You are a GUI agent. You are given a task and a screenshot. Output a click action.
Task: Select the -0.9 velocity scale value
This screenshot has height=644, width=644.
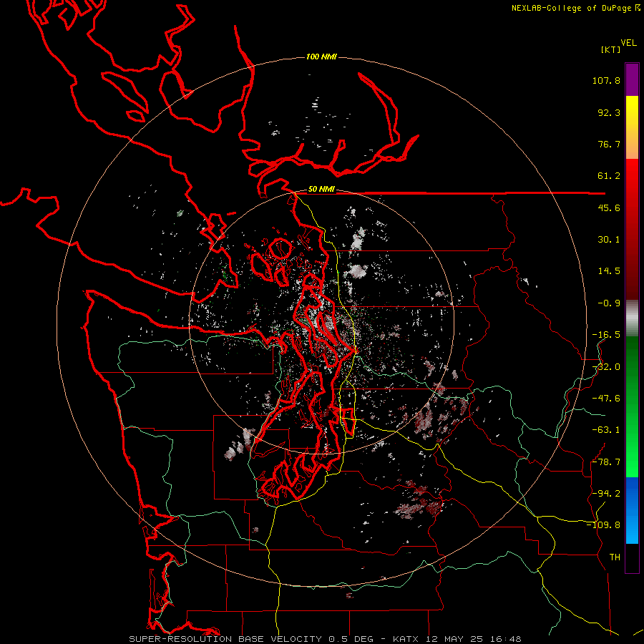tap(609, 303)
